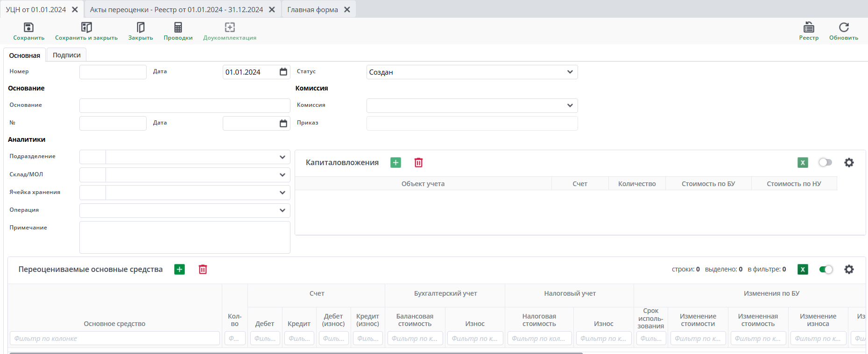Switch to the Главная форма tab
This screenshot has width=868, height=354.
312,10
